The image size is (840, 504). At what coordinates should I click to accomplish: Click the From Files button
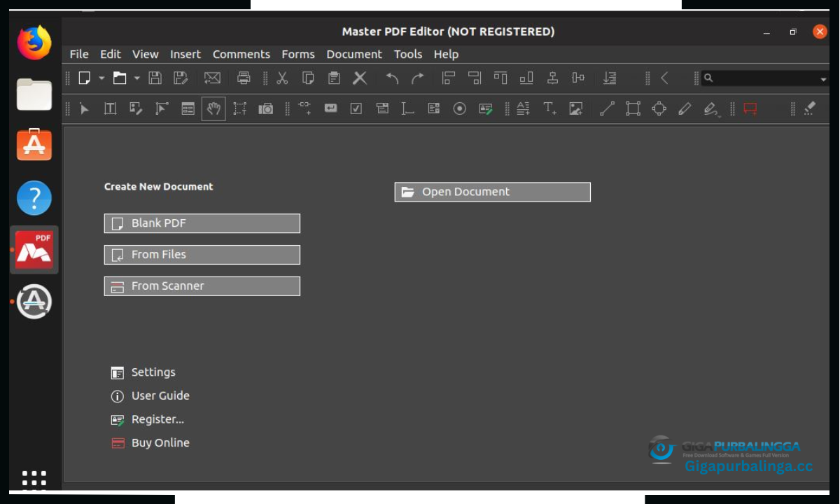pos(202,255)
